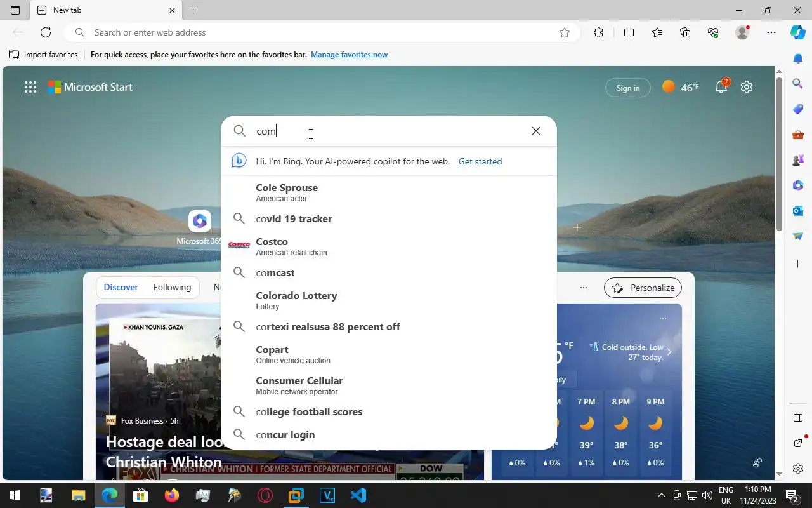Open sidebar settings gear at bottom
This screenshot has width=812, height=508.
[x=798, y=469]
